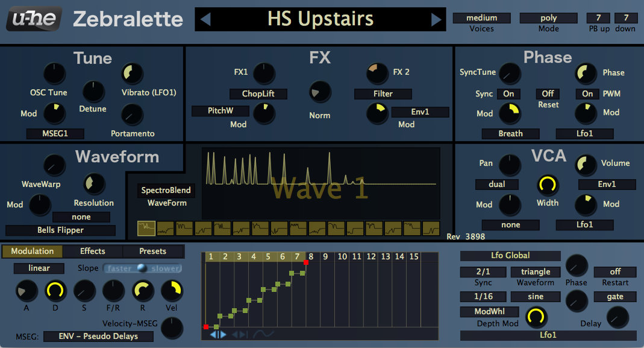644x348 pixels.
Task: Toggle the Slope faster/slower switch
Action: coord(142,268)
